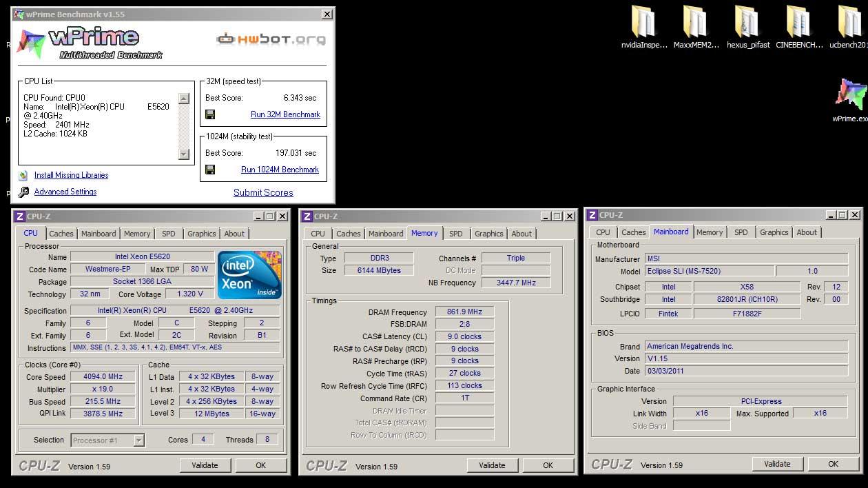Click the 197.031 sec best score
The height and width of the screenshot is (488, 868).
296,153
